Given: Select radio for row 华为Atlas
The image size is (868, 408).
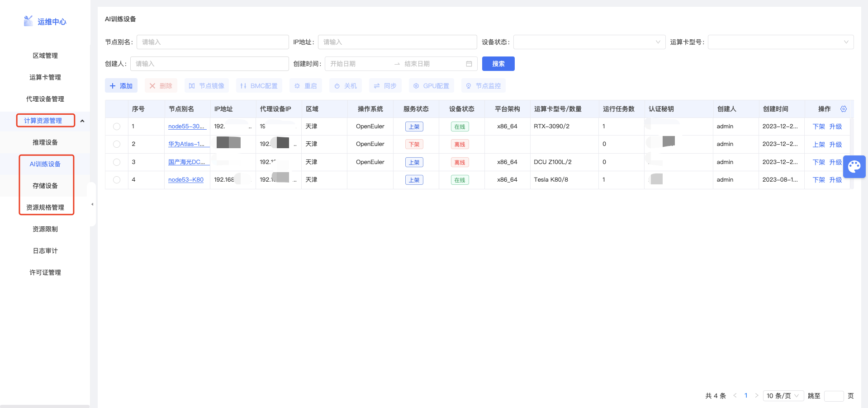Looking at the screenshot, I should [x=117, y=144].
